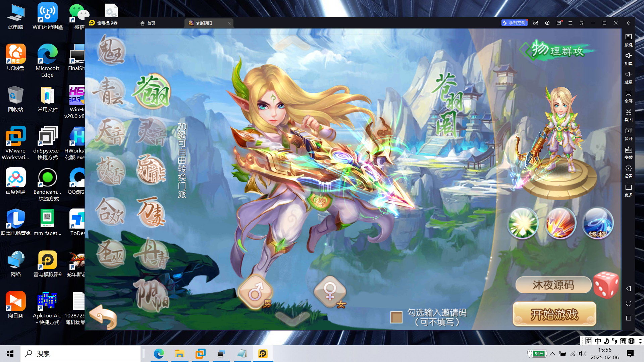Click the character name field 沐夜源码
The image size is (644, 362).
pos(553,285)
